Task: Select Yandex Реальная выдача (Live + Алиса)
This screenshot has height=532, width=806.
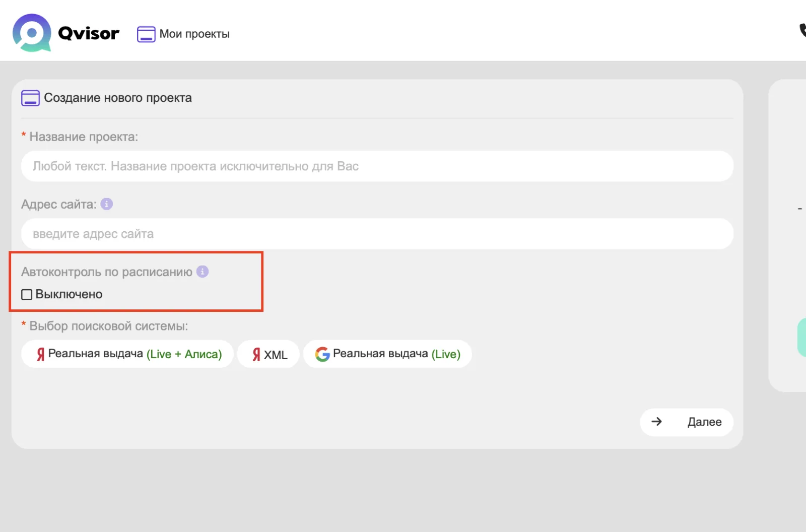Action: (127, 354)
